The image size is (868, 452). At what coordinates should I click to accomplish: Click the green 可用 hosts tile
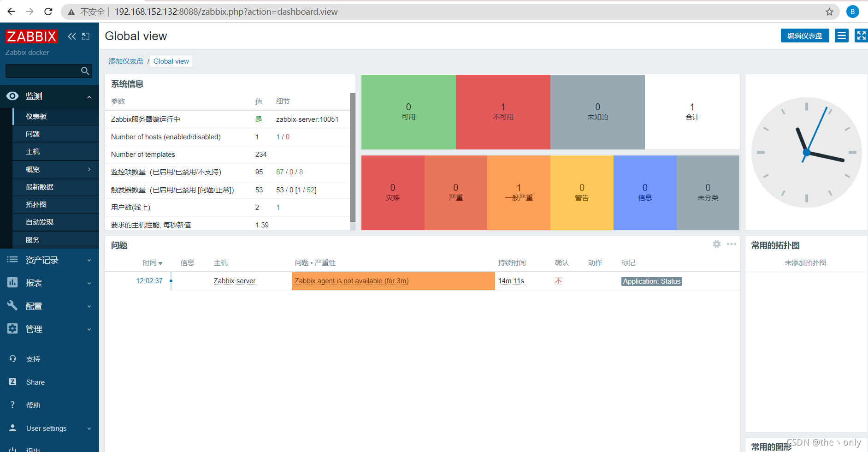pos(408,112)
